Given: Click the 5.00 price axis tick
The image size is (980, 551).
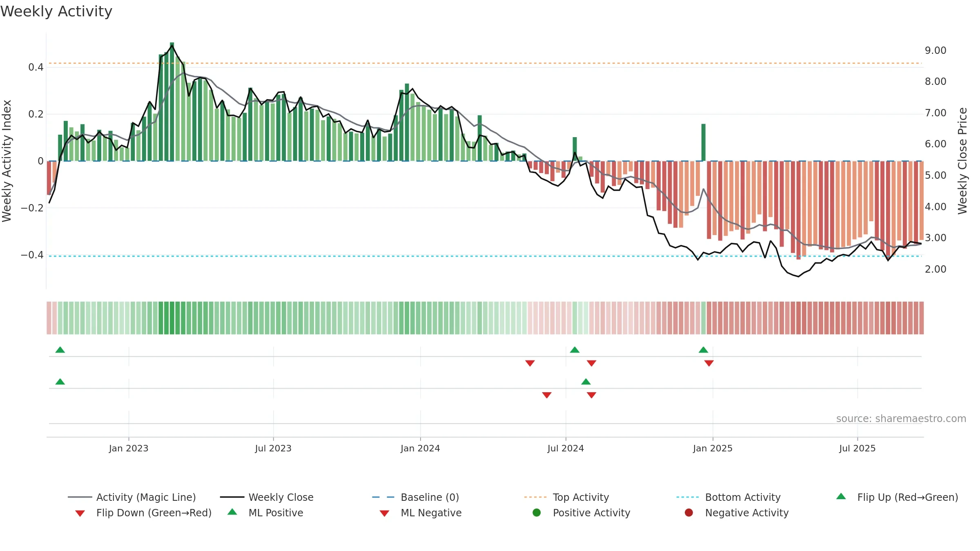Looking at the screenshot, I should (x=935, y=176).
